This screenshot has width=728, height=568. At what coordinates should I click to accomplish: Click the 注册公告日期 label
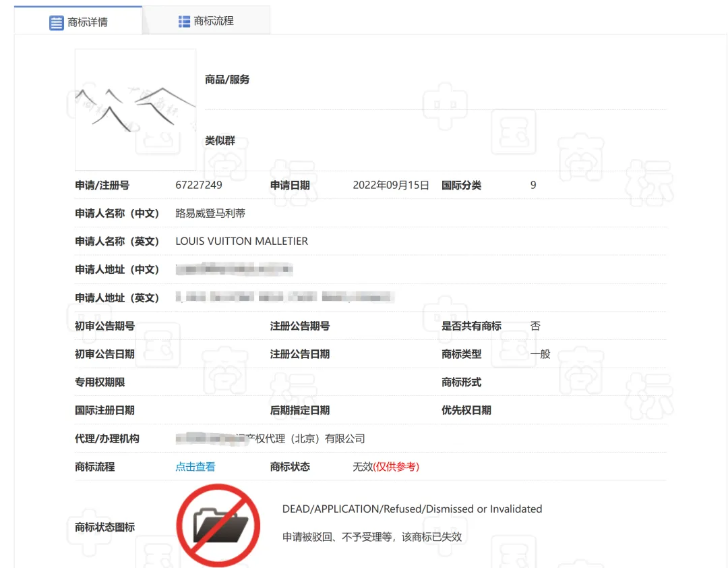point(300,354)
